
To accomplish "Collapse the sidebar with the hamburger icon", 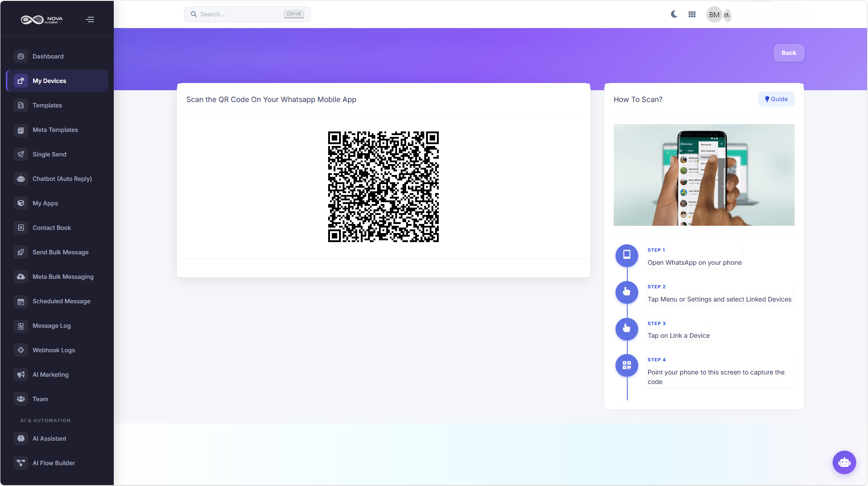I will [90, 19].
